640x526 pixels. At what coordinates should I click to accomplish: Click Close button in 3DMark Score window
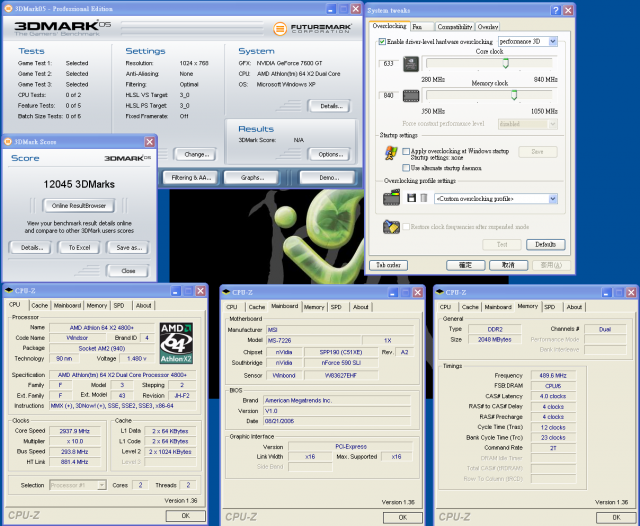pos(128,271)
